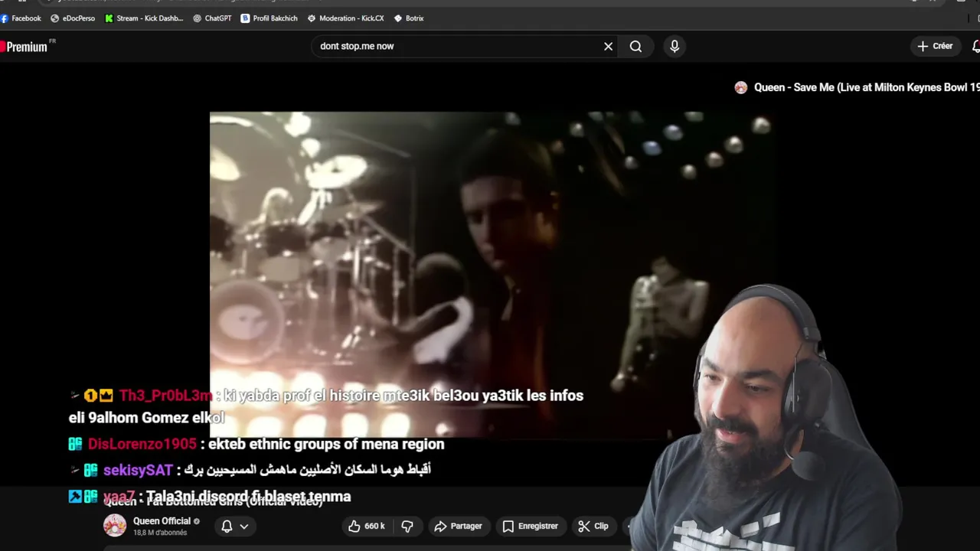Like the video showing 660 k
The width and height of the screenshot is (980, 551).
367,526
